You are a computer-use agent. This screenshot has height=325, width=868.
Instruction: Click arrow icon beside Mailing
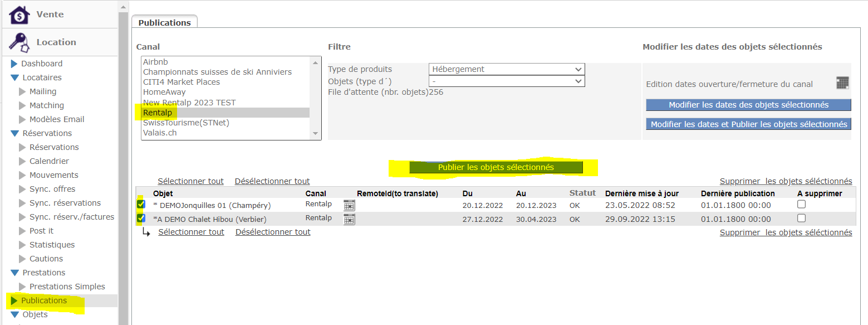[x=23, y=91]
